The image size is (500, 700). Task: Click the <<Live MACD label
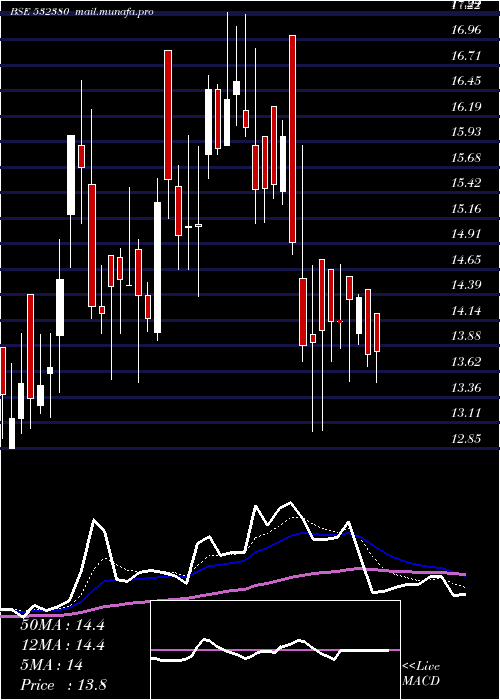pos(421,674)
